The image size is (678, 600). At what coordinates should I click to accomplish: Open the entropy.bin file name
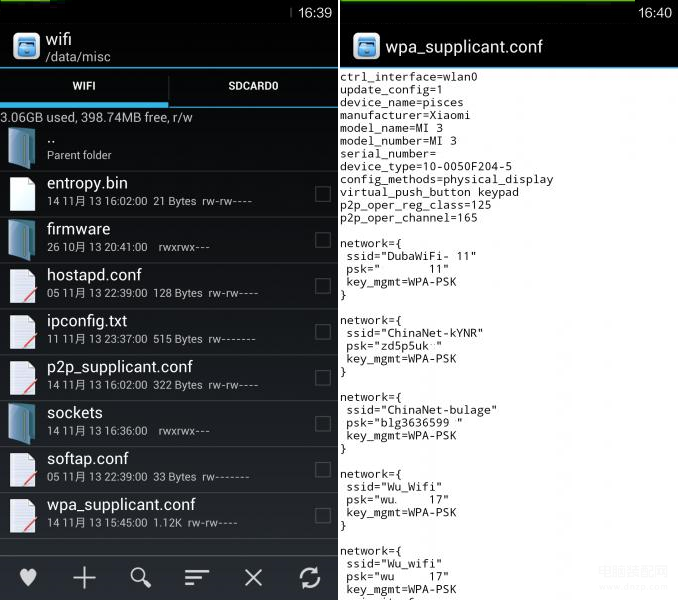[x=87, y=184]
